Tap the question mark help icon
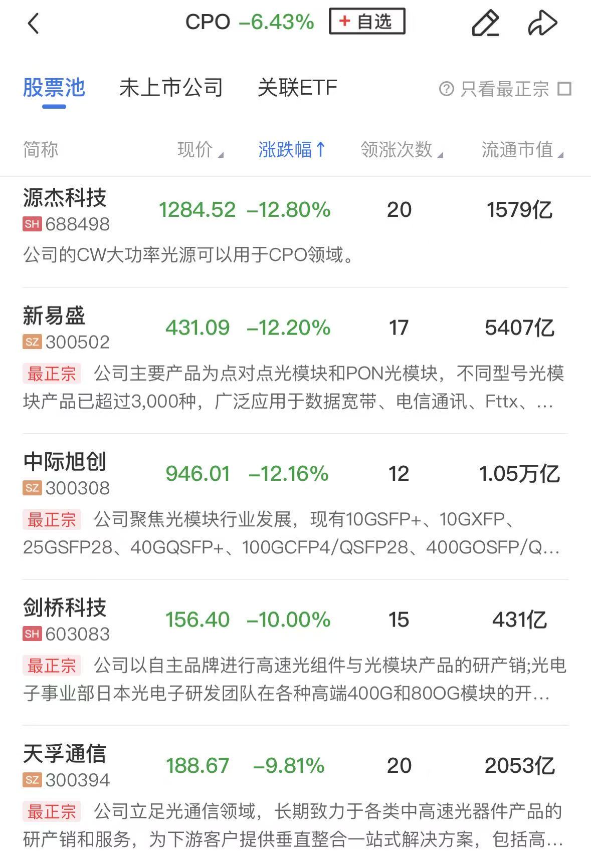Viewport: 591px width, 868px height. pos(446,89)
